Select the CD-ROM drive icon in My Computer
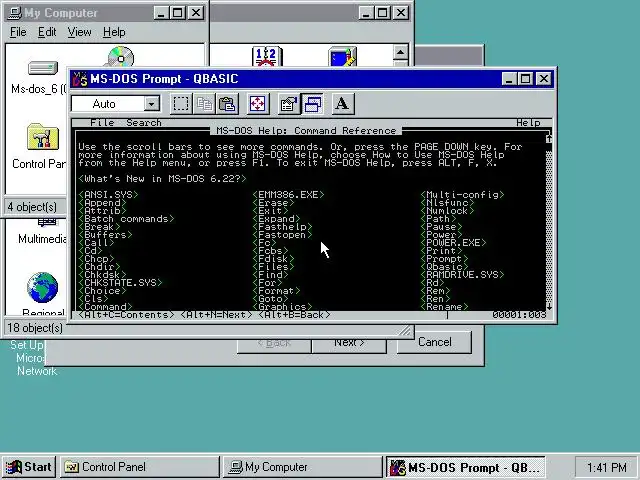The height and width of the screenshot is (480, 640). click(120, 57)
